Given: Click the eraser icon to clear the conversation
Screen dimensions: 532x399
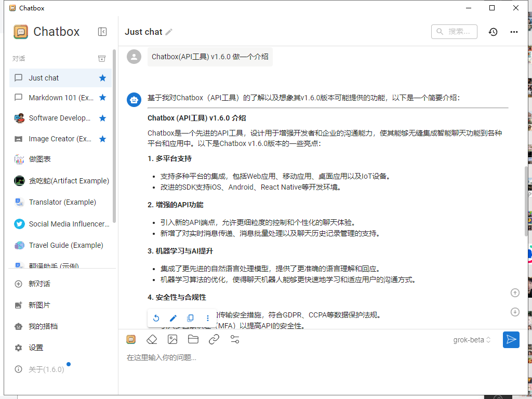Looking at the screenshot, I should tap(151, 339).
